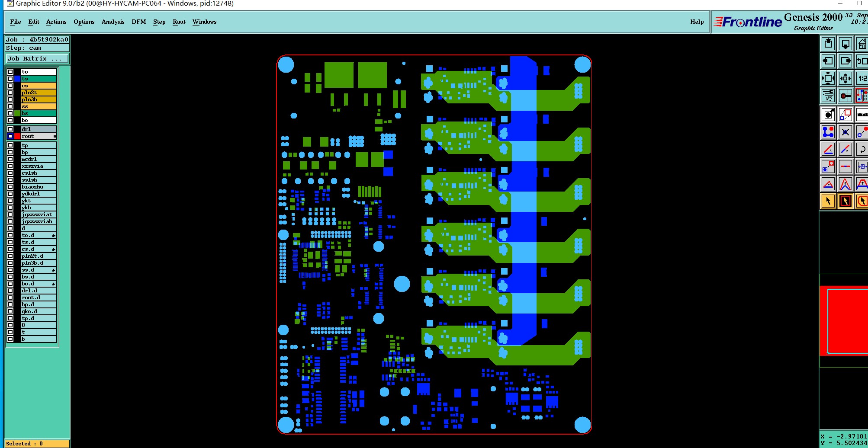Click the pan up view icon
This screenshot has width=868, height=448.
828,44
